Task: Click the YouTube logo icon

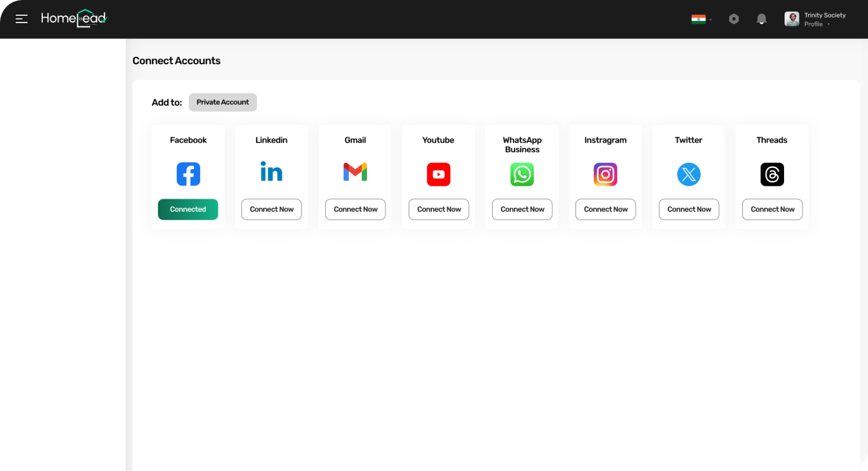Action: tap(439, 174)
